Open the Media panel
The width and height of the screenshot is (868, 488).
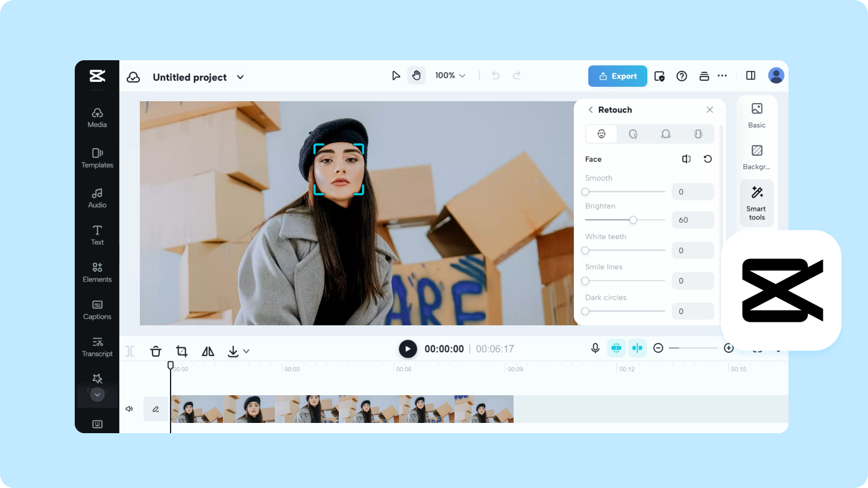click(97, 118)
